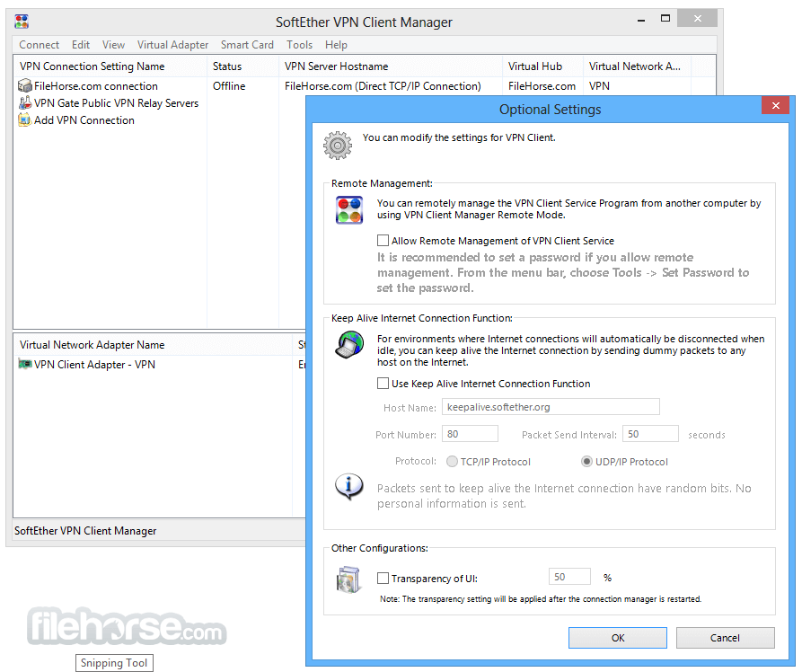Click Cancel in Optional Settings dialog
The height and width of the screenshot is (672, 802).
pos(725,638)
